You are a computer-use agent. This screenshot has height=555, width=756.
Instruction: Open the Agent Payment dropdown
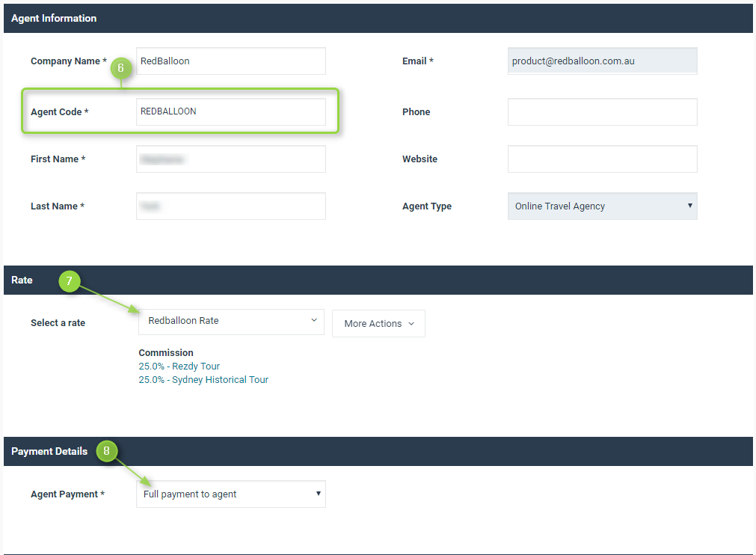[x=231, y=494]
